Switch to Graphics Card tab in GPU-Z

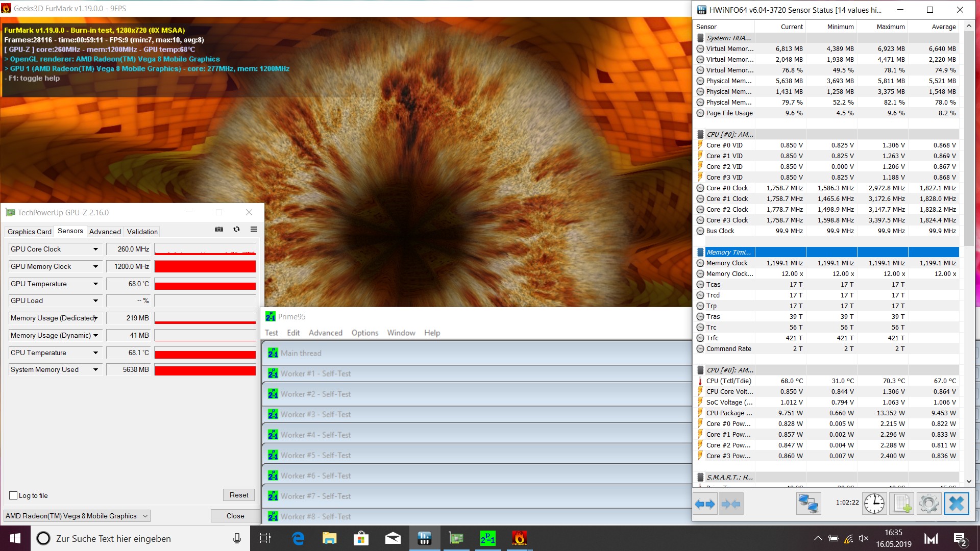click(x=30, y=232)
